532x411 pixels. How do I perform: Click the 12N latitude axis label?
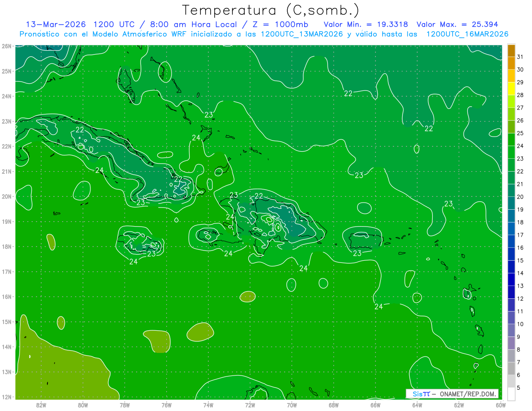[x=6, y=397]
